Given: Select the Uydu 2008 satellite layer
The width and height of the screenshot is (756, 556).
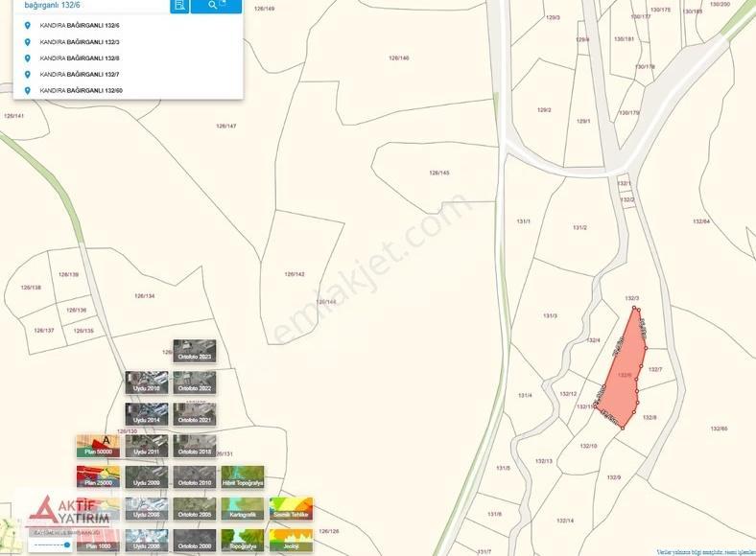Looking at the screenshot, I should tap(147, 509).
